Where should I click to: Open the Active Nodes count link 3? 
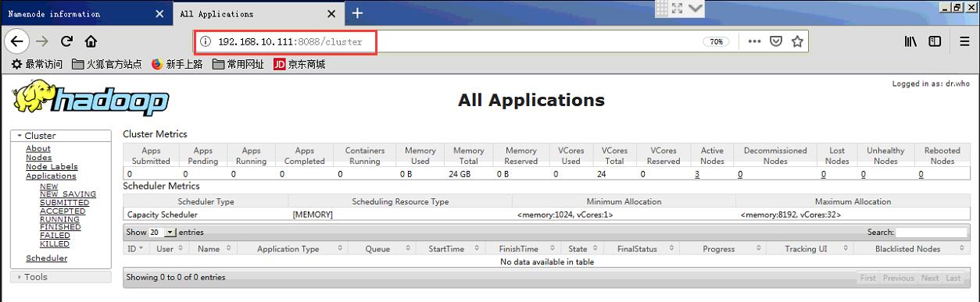696,174
